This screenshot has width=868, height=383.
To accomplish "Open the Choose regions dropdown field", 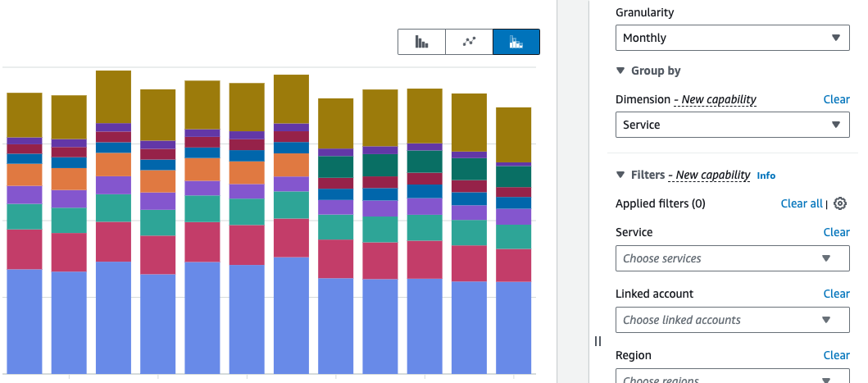I will 733,376.
